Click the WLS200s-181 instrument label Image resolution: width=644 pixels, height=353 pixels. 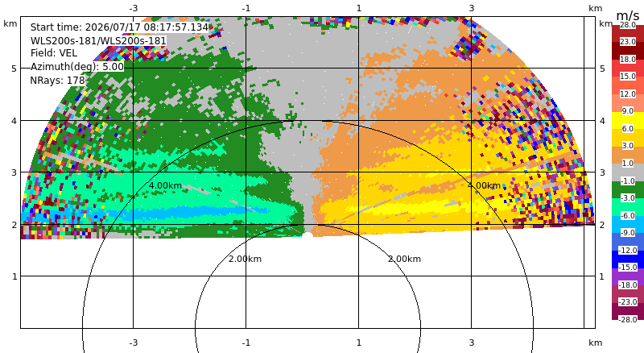[98, 41]
